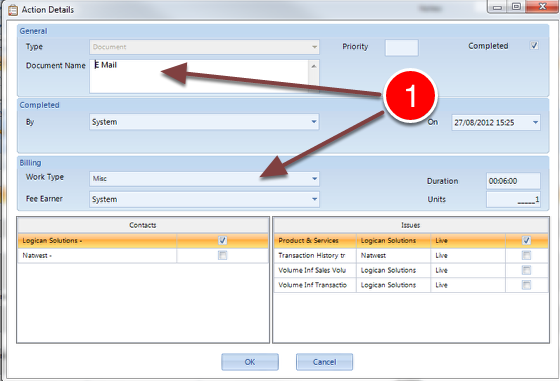560x381 pixels.
Task: Close the Action Details window
Action: pos(542,6)
